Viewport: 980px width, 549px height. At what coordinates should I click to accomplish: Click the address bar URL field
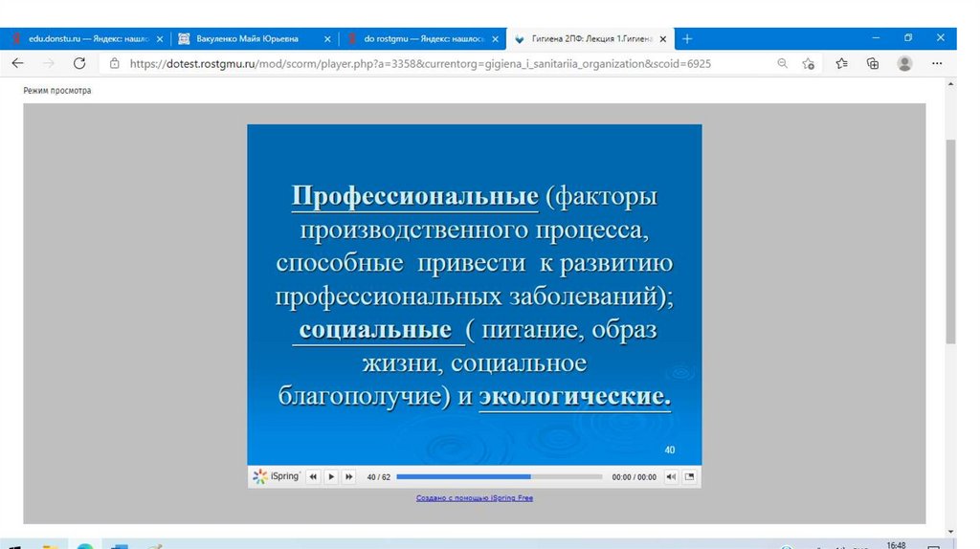(x=421, y=63)
